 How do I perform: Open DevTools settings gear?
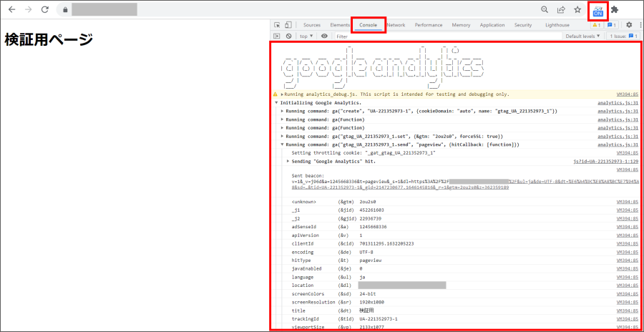point(629,25)
